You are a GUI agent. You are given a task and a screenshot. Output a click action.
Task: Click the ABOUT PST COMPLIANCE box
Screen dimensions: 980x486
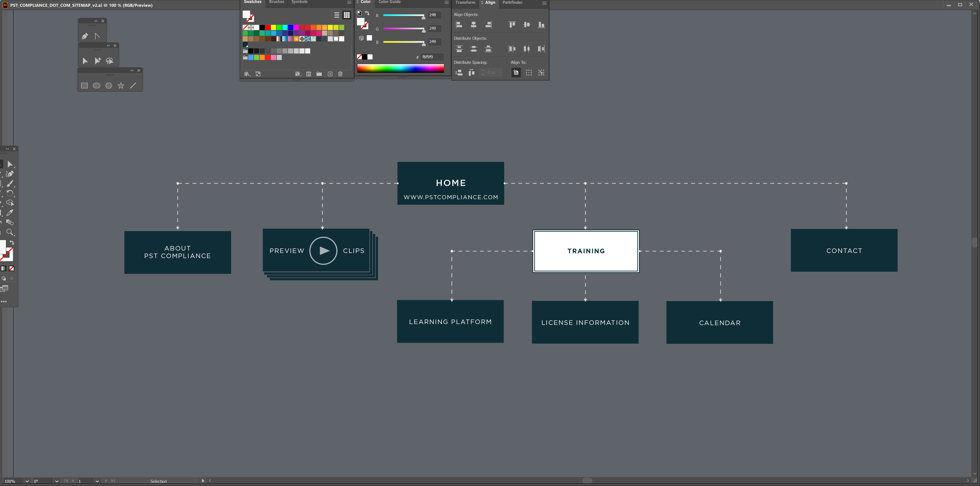click(177, 252)
